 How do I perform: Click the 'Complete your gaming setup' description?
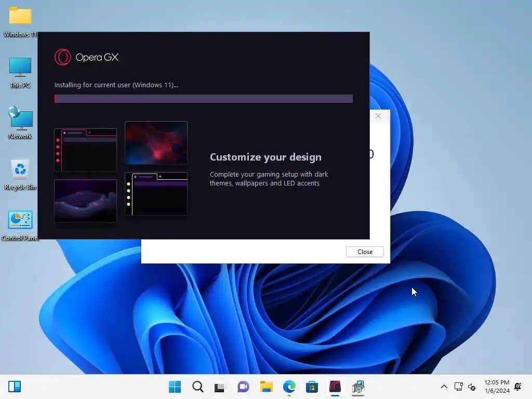269,179
